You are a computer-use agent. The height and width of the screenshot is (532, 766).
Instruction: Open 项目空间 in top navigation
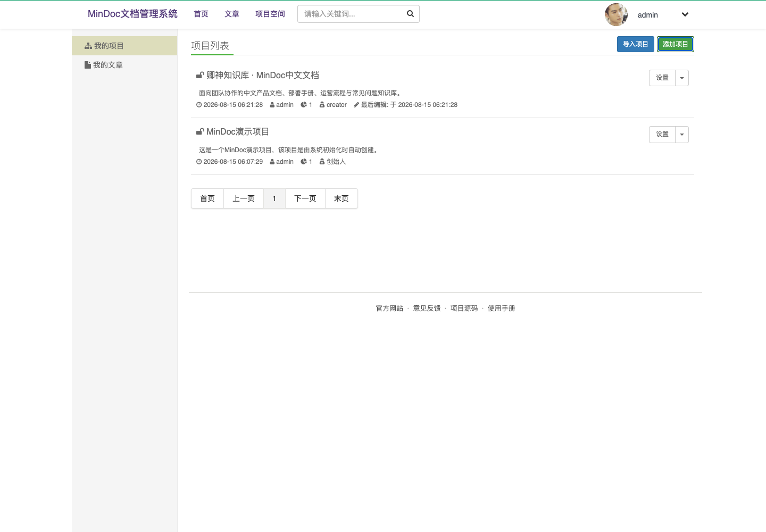(x=270, y=14)
